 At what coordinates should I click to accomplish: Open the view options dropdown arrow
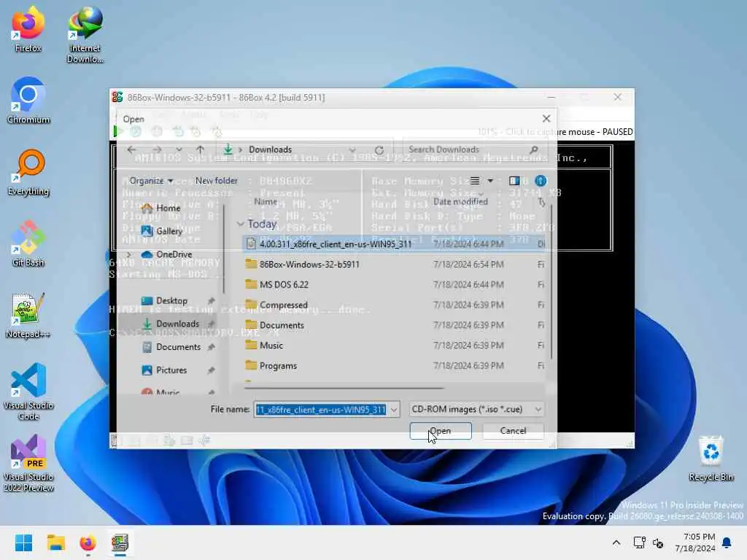[490, 181]
